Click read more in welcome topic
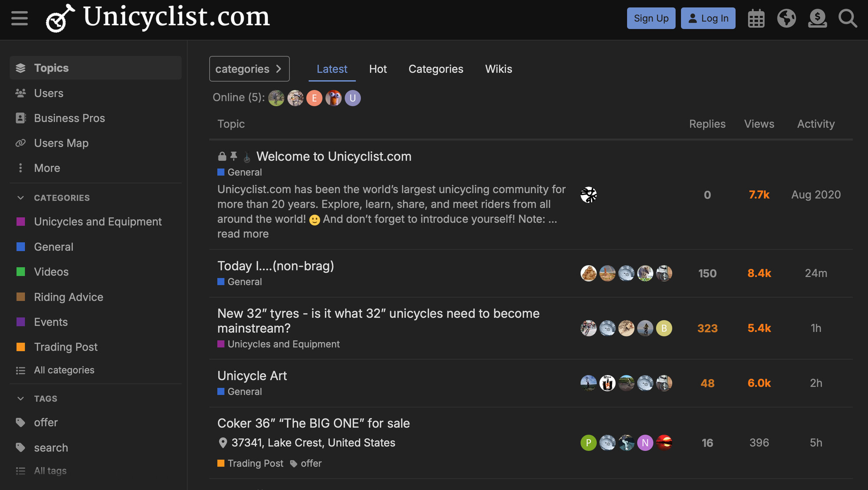The height and width of the screenshot is (490, 868). coord(243,234)
